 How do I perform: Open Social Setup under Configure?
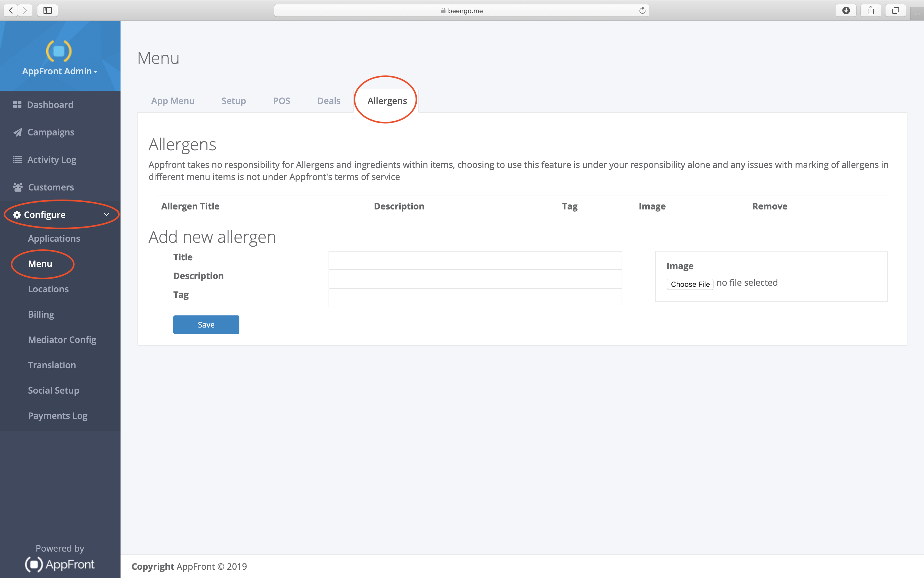(x=53, y=390)
